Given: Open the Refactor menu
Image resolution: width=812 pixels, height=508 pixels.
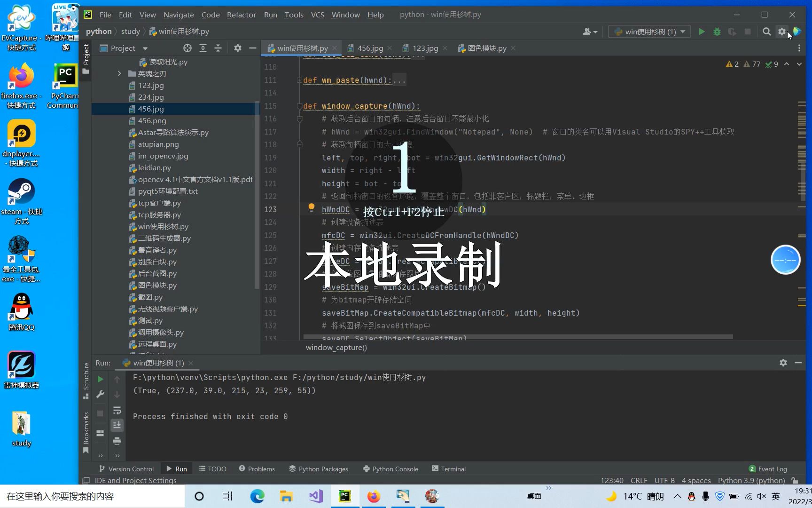Looking at the screenshot, I should pos(241,15).
